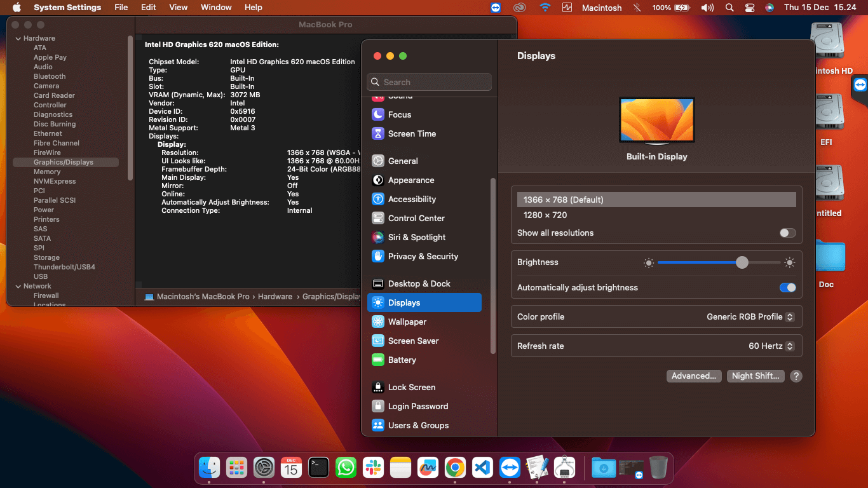
Task: Open the Window menu
Action: click(x=216, y=8)
